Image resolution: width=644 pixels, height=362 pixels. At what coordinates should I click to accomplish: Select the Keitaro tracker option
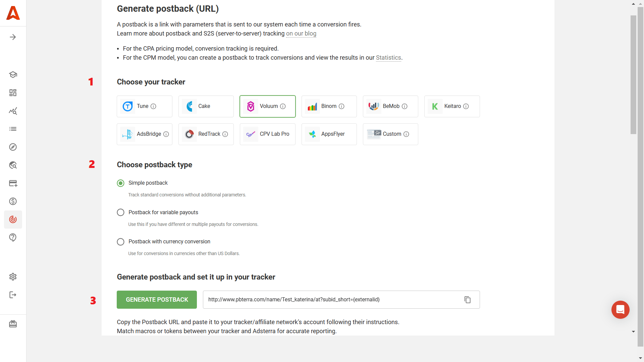(452, 106)
